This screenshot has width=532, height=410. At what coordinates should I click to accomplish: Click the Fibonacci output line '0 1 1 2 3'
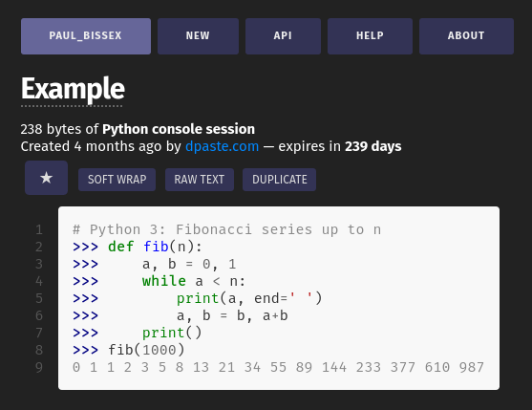point(278,368)
